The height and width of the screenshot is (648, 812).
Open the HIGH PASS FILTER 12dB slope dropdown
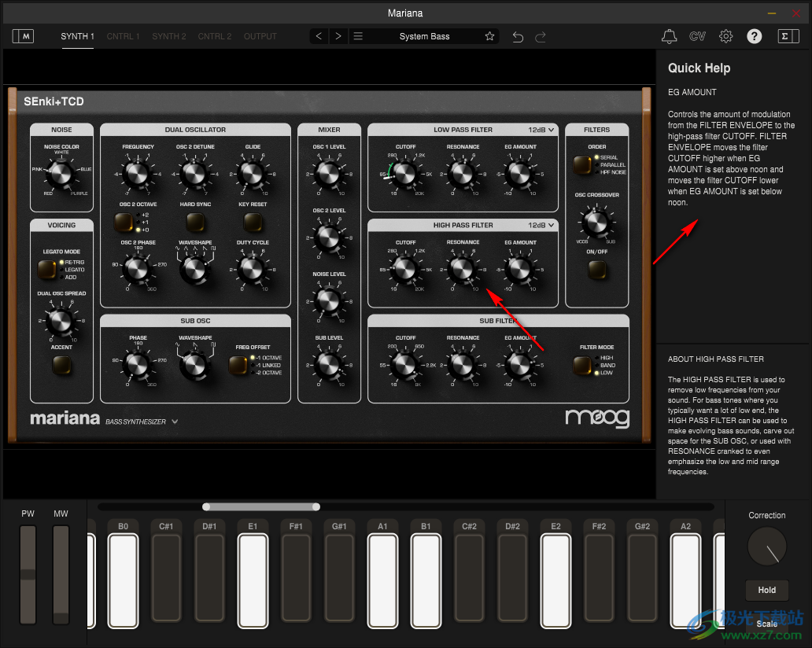coord(541,224)
